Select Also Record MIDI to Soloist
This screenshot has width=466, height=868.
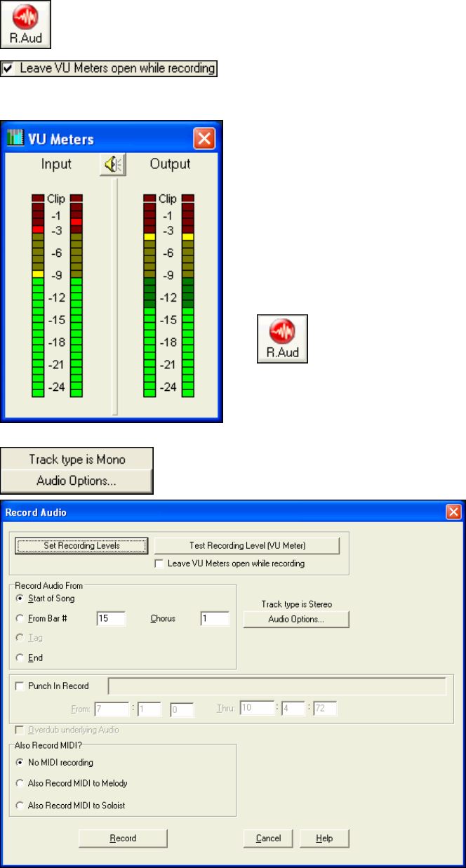pyautogui.click(x=20, y=806)
